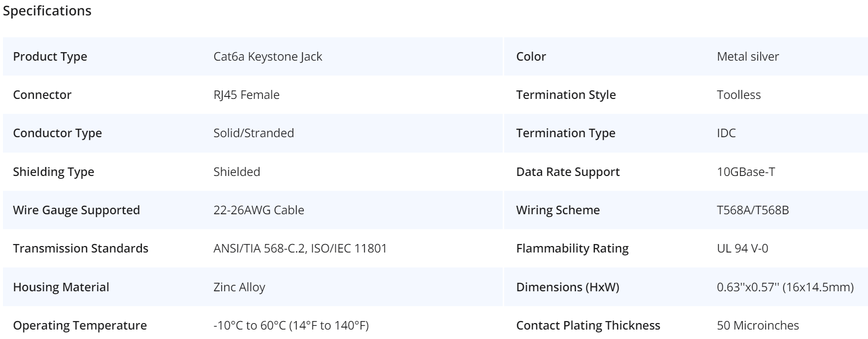This screenshot has height=339, width=868.
Task: Click the Specifications heading
Action: click(x=47, y=11)
